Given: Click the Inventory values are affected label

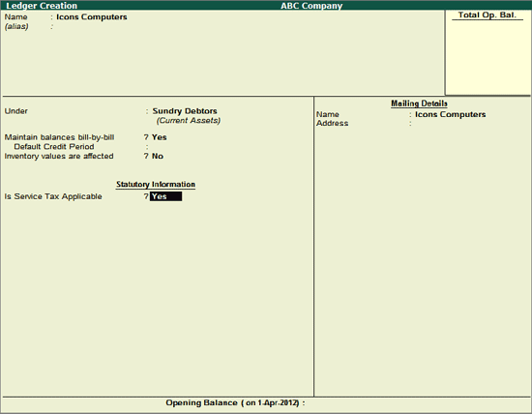Looking at the screenshot, I should point(59,156).
